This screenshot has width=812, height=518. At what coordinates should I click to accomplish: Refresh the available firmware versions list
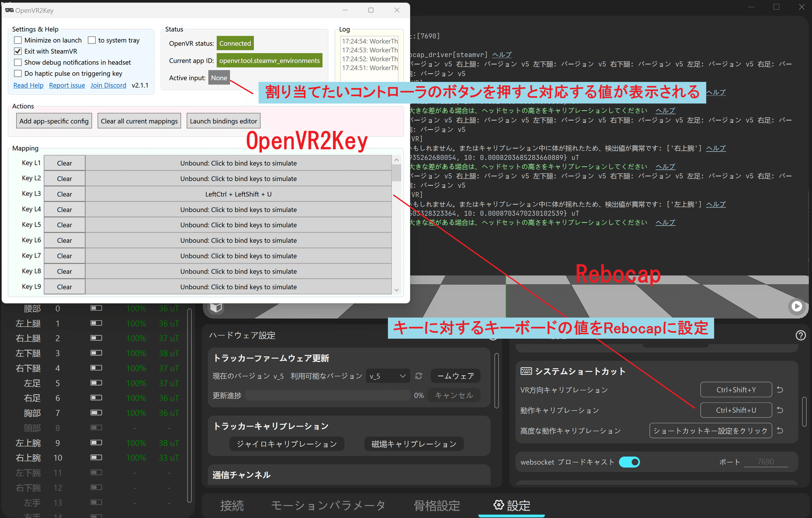[419, 376]
